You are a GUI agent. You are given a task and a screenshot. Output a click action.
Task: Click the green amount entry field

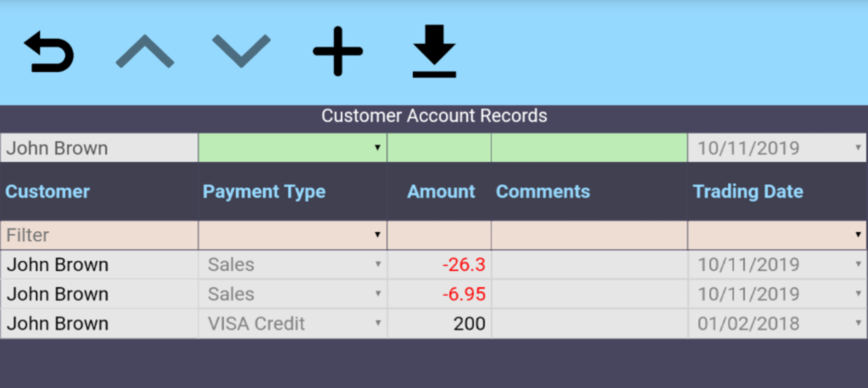(x=439, y=148)
